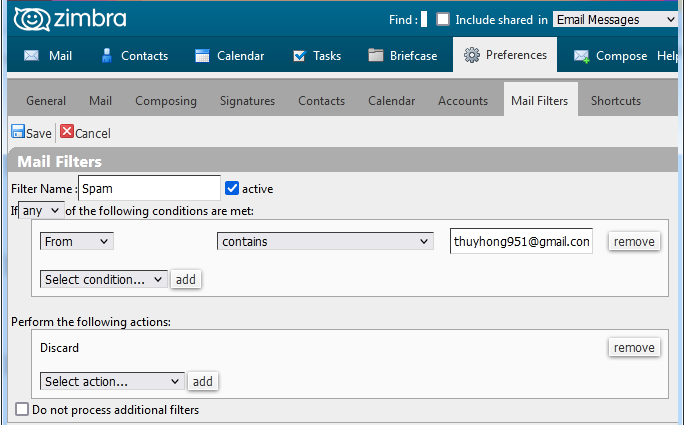Screen dimensions: 684x425
Task: Expand the contains comparison dropdown
Action: (x=325, y=241)
